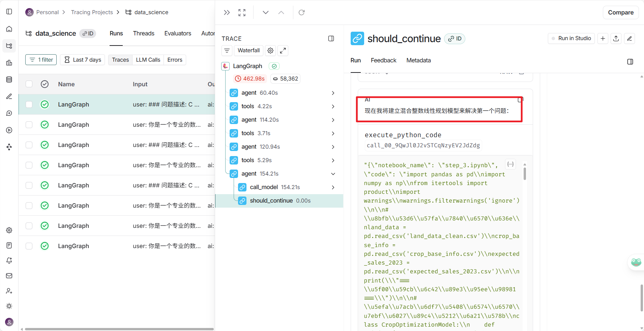Open the playground play icon in sidebar
Viewport: 644px width, 331px height.
coord(9,130)
